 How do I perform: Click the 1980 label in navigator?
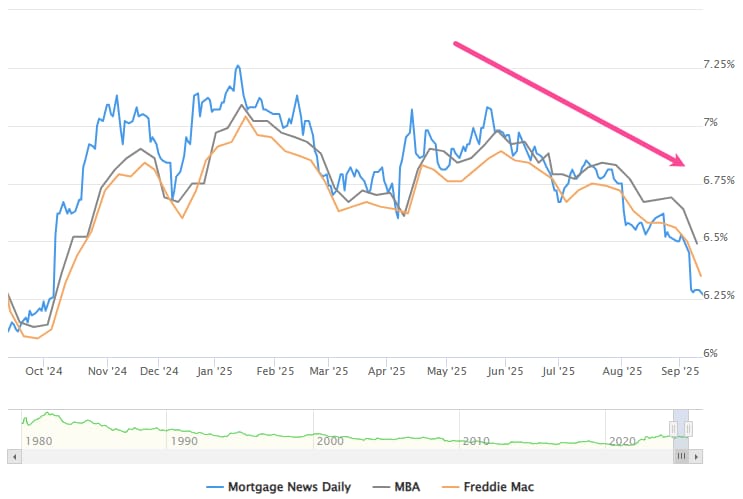pyautogui.click(x=38, y=441)
